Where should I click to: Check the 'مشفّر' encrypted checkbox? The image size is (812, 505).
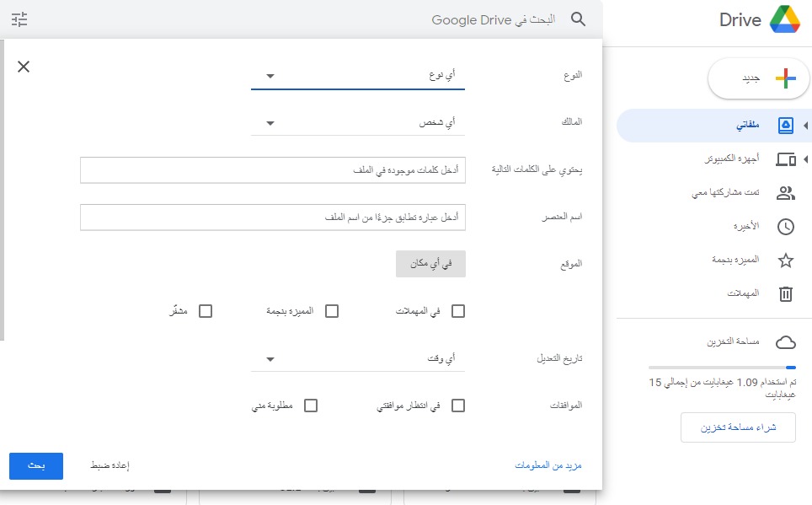205,311
